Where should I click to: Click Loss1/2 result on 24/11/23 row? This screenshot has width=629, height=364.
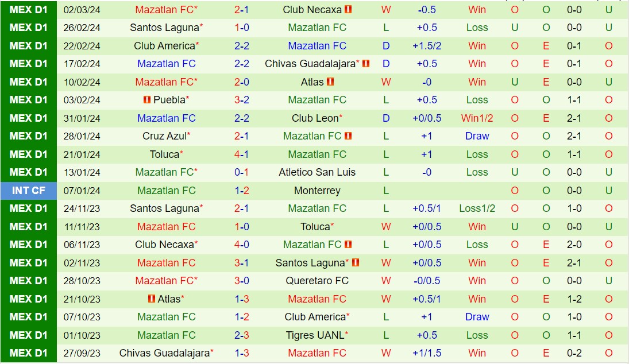[477, 208]
